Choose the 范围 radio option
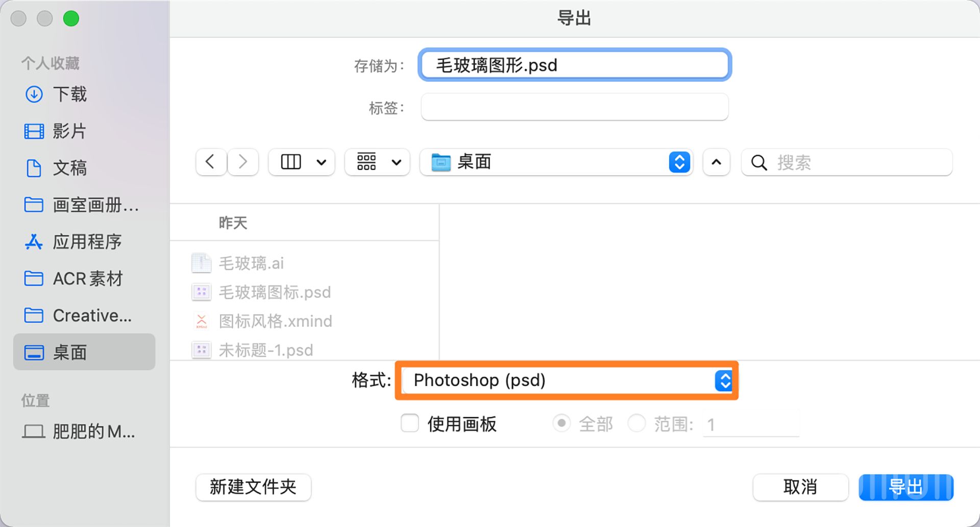 (x=636, y=423)
